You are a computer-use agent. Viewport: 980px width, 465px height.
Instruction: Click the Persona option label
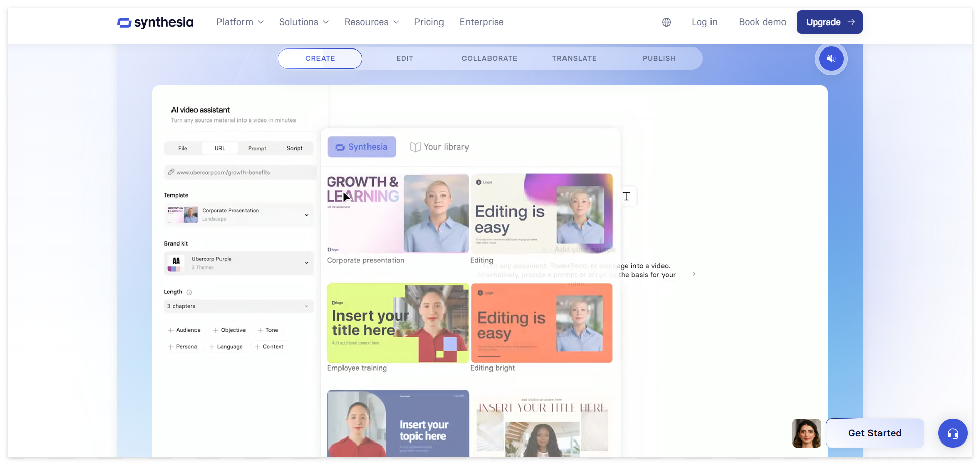click(x=186, y=347)
